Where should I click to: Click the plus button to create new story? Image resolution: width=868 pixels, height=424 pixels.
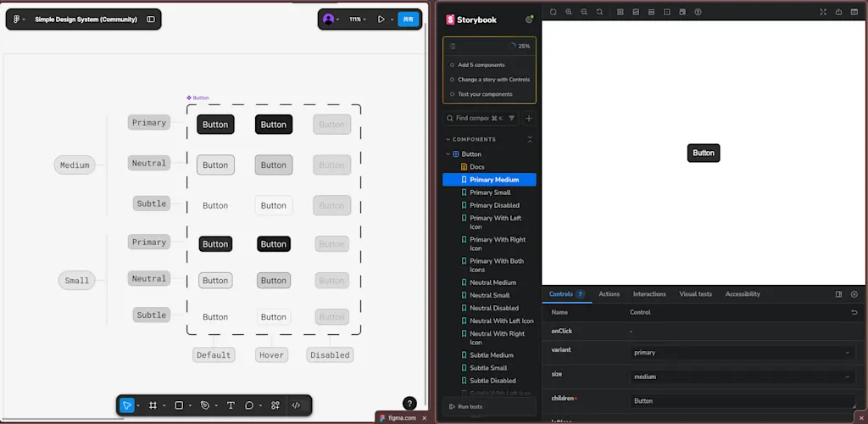529,118
